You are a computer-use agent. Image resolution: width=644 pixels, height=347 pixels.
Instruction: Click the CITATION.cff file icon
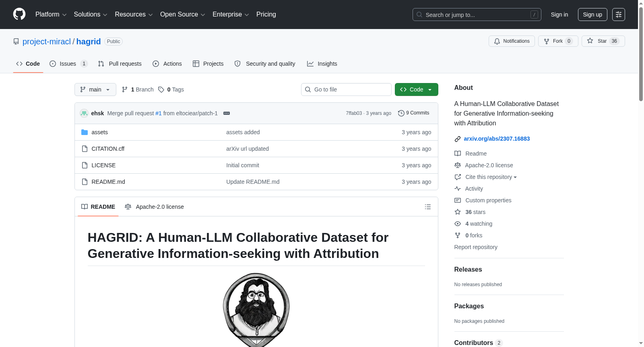[x=85, y=149]
